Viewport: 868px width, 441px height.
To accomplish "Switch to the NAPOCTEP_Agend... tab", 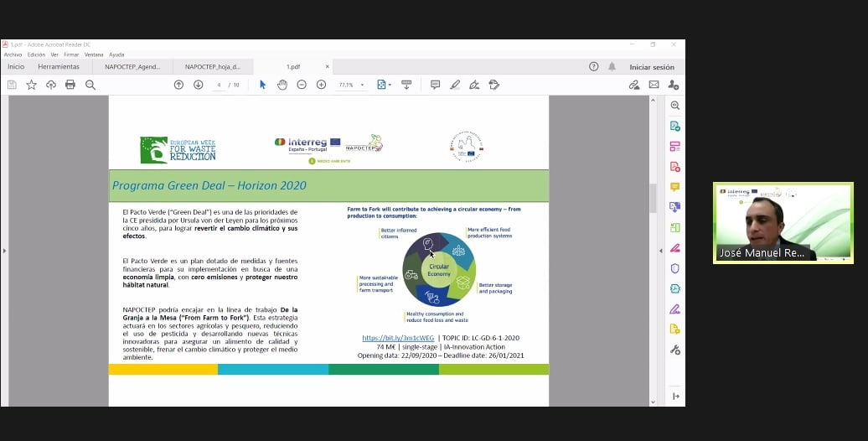I will click(132, 67).
